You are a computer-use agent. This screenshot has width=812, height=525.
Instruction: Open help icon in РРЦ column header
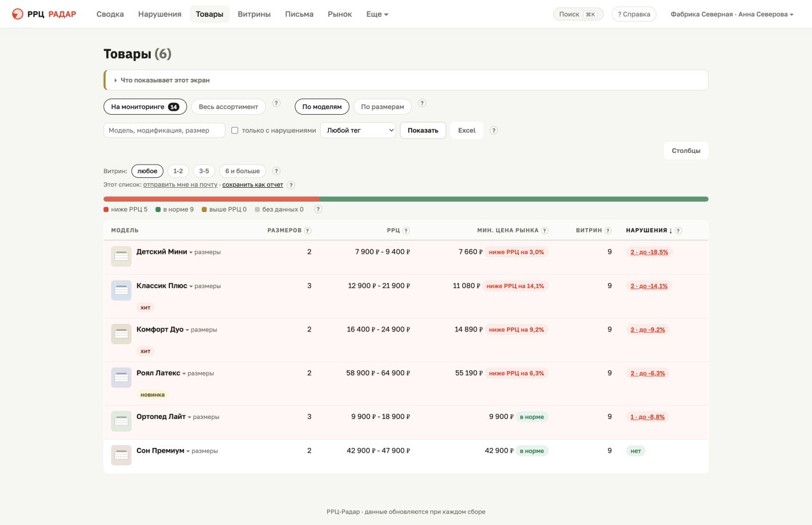click(x=406, y=231)
